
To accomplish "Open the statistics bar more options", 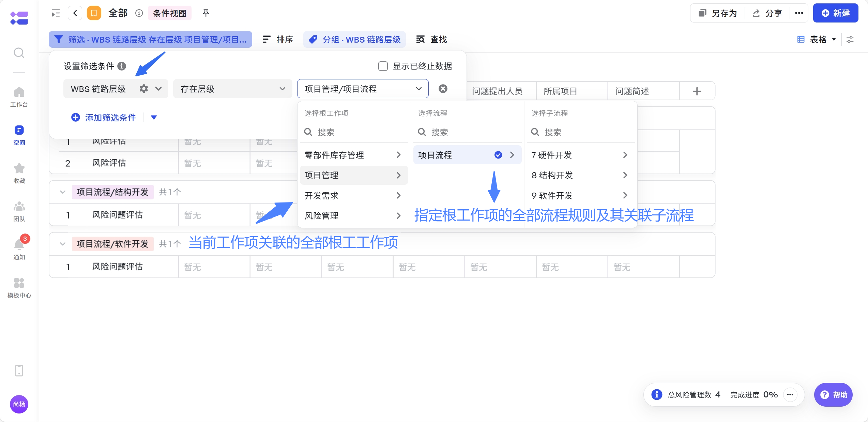I will [x=790, y=394].
